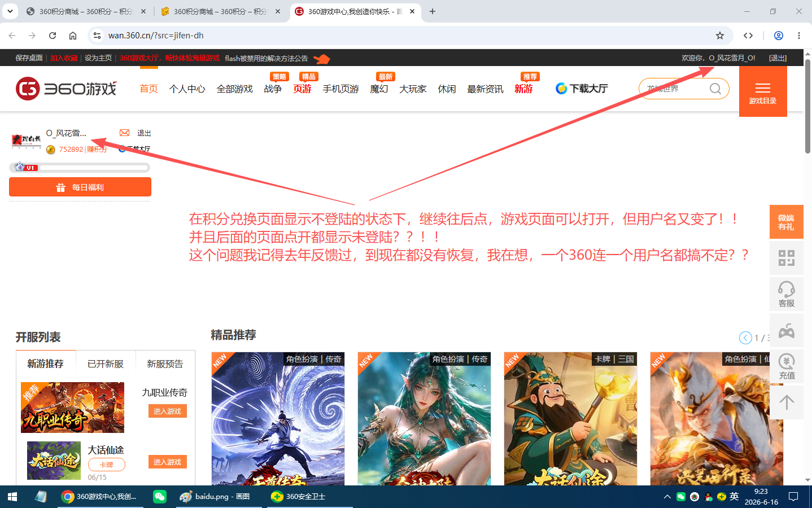The width and height of the screenshot is (812, 508).
Task: Return to top with the arrow button
Action: pos(786,402)
